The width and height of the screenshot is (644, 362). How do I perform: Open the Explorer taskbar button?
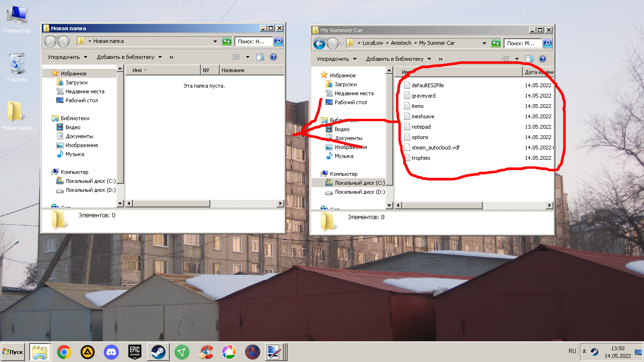pyautogui.click(x=40, y=352)
